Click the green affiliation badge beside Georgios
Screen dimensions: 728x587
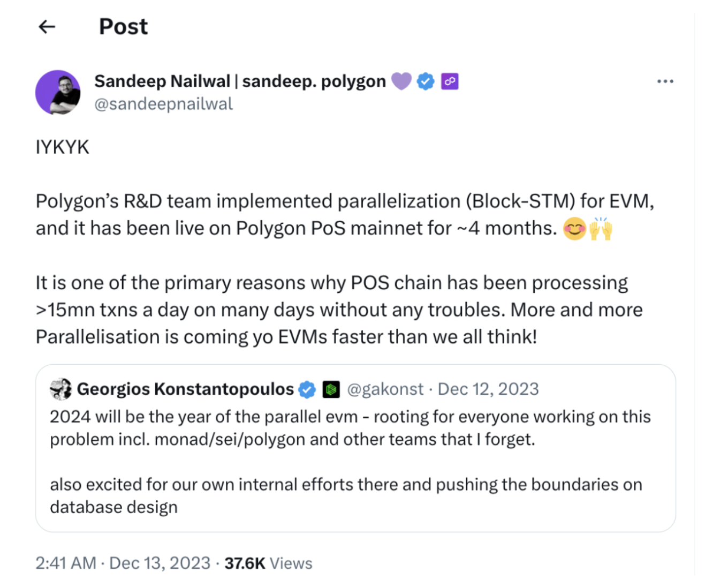tap(331, 389)
